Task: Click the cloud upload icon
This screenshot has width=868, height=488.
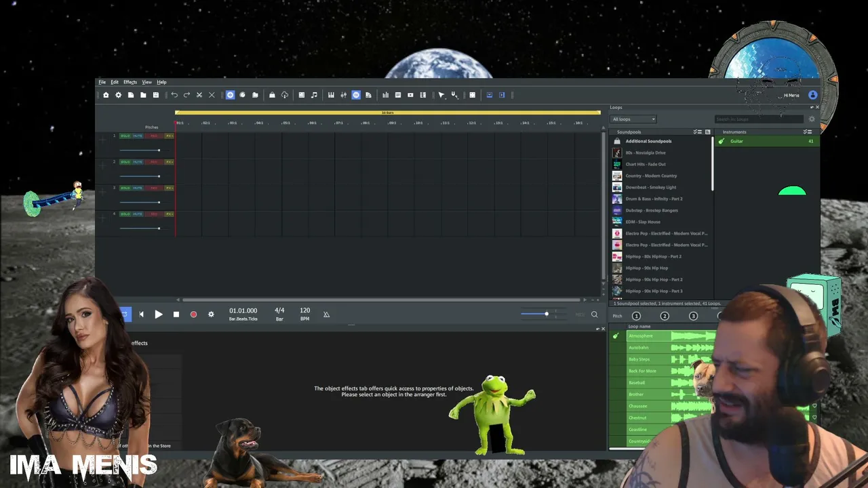Action: pos(284,95)
